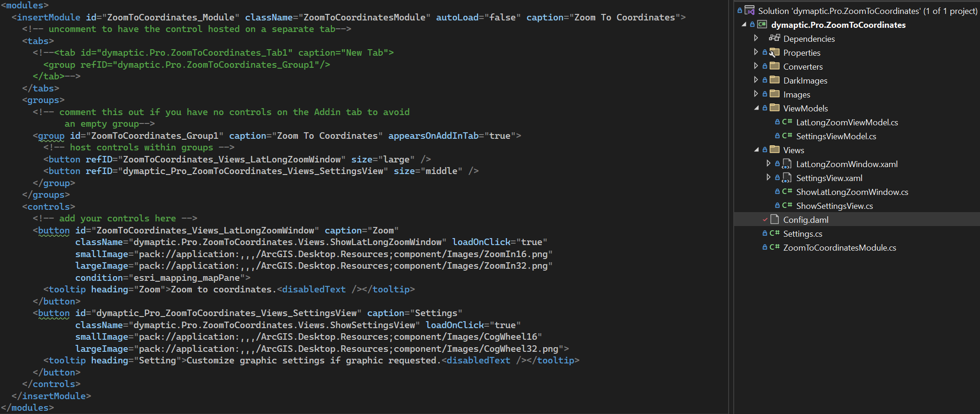This screenshot has height=414, width=980.
Task: Open ShowSettingsView.cs from the tree
Action: [835, 205]
